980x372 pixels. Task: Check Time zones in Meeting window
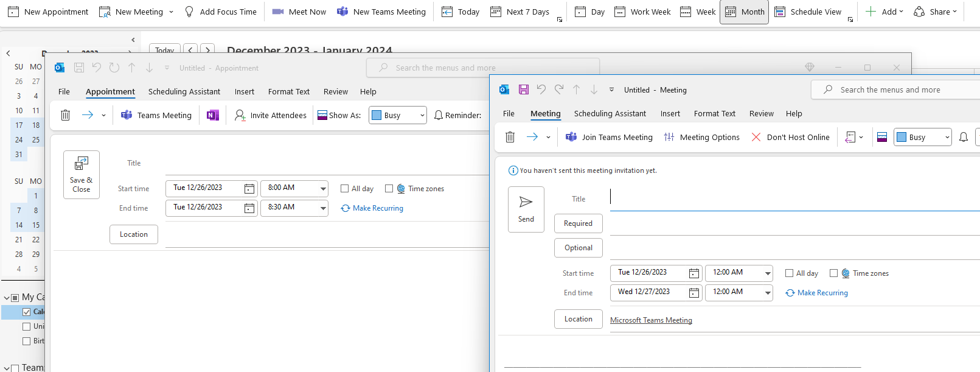click(834, 273)
